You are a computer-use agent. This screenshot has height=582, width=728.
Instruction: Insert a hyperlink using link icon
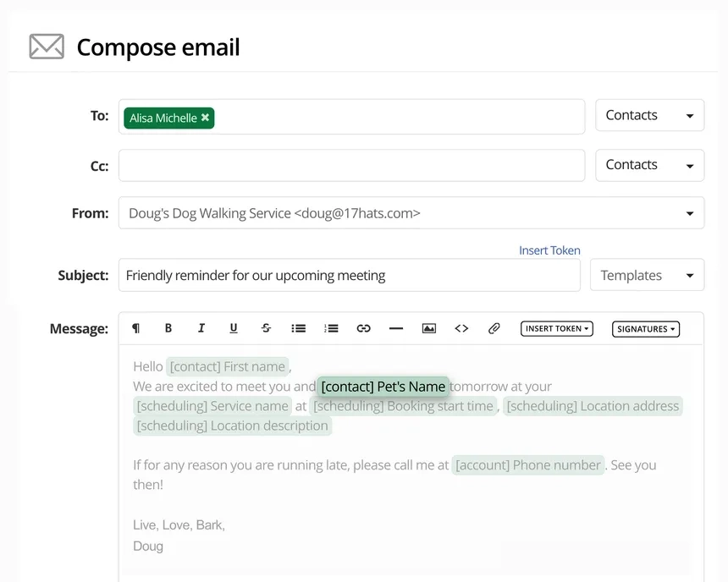[x=363, y=328]
